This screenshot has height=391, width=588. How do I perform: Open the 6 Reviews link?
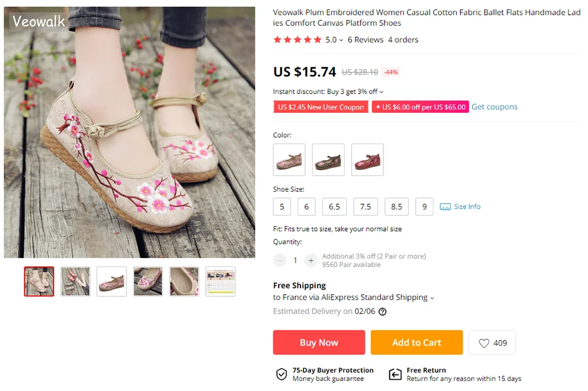pos(365,40)
